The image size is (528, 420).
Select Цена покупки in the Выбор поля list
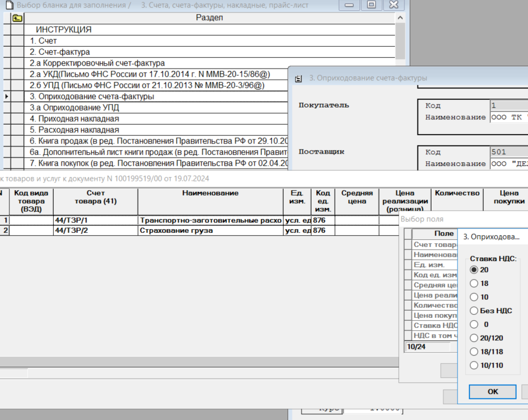point(435,315)
